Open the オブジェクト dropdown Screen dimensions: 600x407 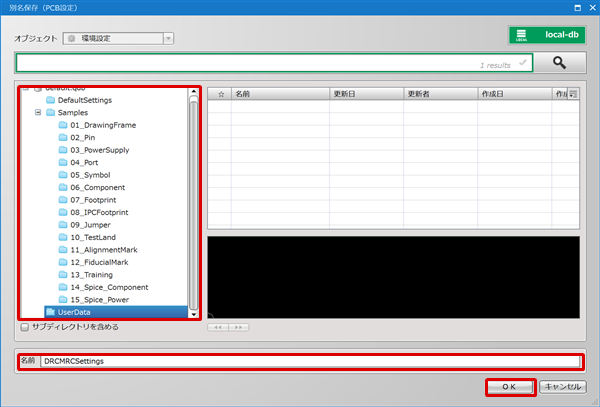pos(118,38)
